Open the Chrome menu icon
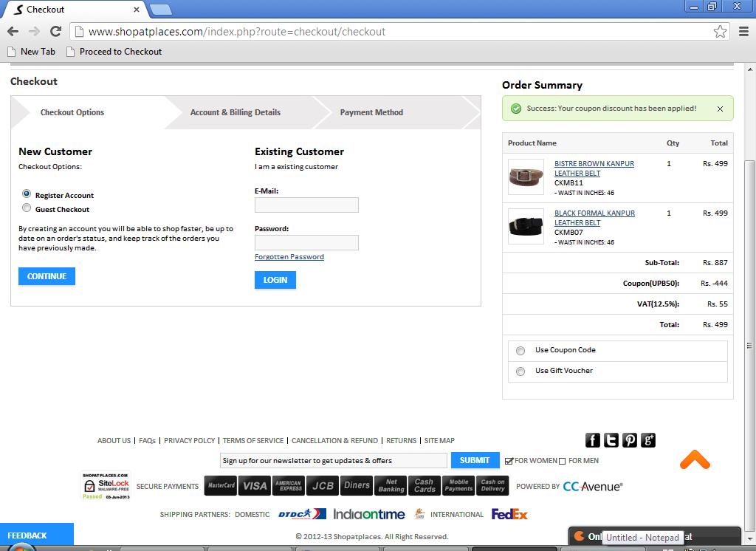This screenshot has height=551, width=756. [x=743, y=32]
